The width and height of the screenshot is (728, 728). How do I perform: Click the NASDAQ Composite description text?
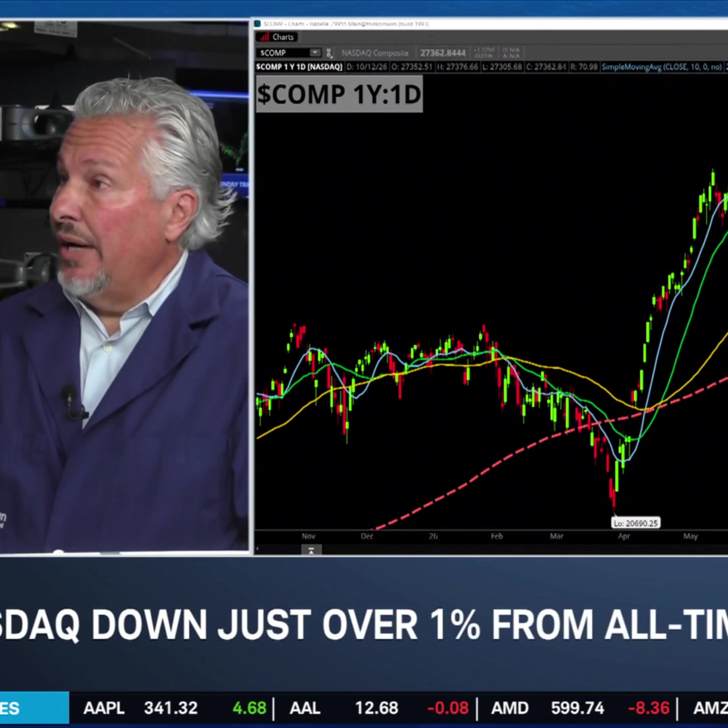click(375, 53)
